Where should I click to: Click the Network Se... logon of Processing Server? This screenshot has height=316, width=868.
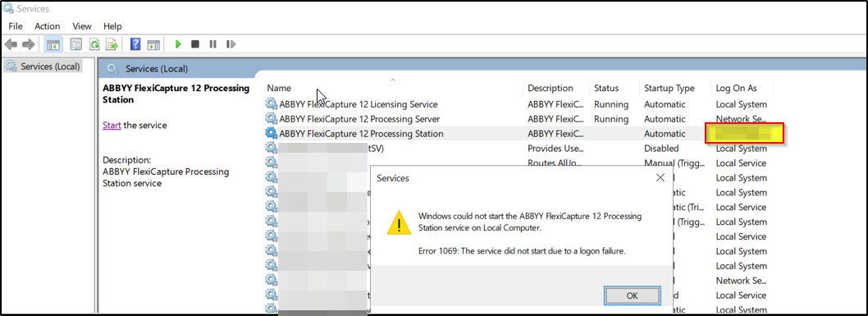click(741, 118)
